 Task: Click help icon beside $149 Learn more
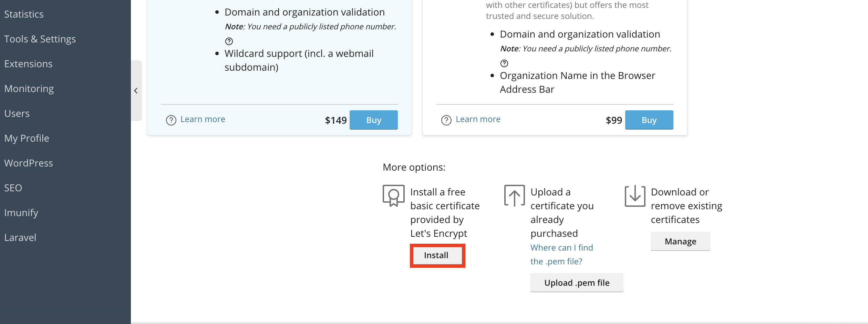(x=171, y=120)
